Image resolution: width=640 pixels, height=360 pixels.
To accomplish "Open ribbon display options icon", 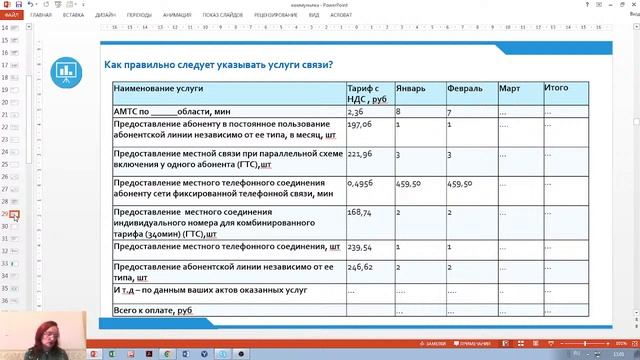I will coord(599,4).
